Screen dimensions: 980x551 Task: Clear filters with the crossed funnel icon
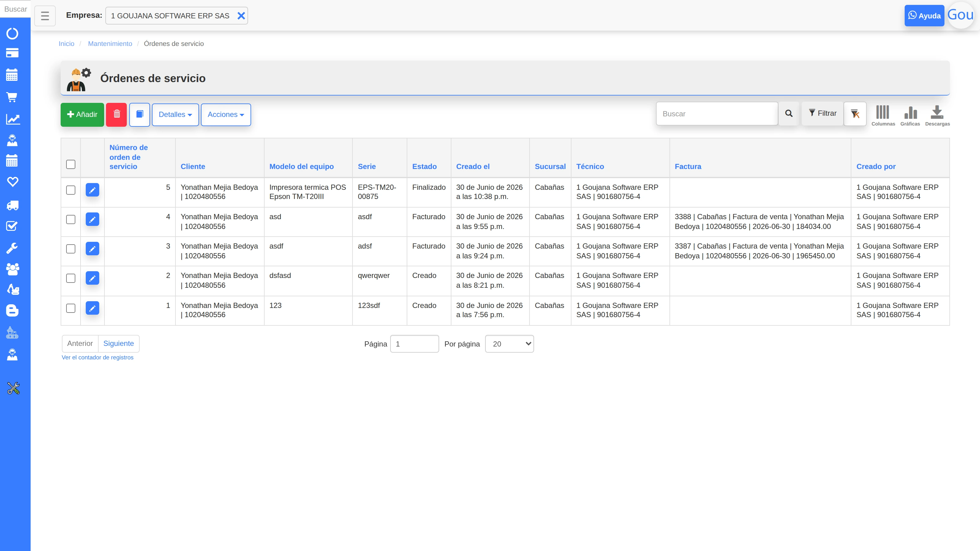[x=855, y=114]
